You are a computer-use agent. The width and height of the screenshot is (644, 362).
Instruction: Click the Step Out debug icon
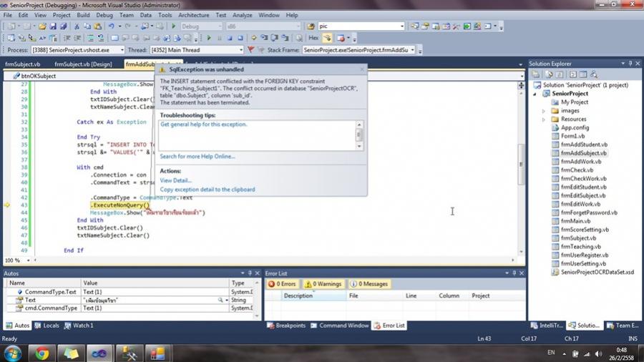pyautogui.click(x=285, y=38)
